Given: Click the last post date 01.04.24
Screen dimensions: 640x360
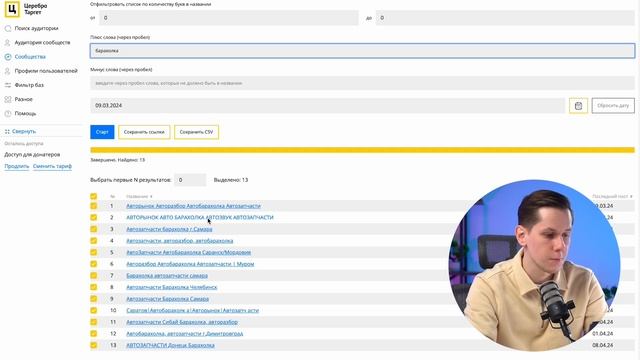Looking at the screenshot, I should (602, 333).
